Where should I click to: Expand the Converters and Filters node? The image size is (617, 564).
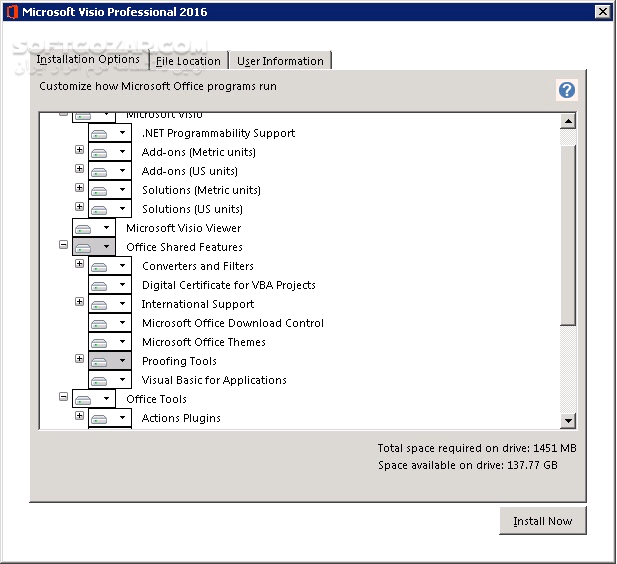tap(80, 265)
